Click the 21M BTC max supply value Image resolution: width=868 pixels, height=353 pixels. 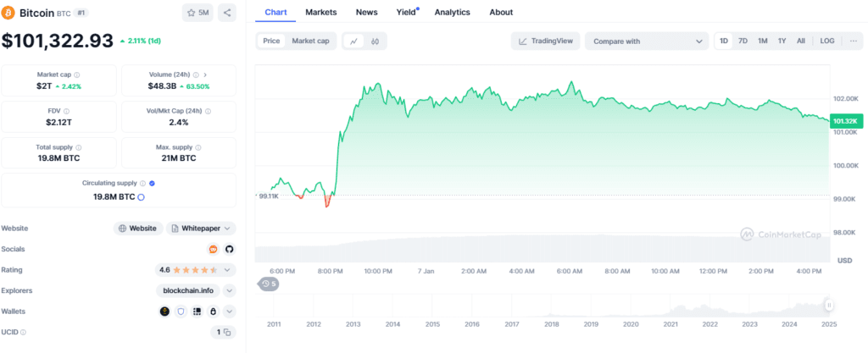pos(179,158)
